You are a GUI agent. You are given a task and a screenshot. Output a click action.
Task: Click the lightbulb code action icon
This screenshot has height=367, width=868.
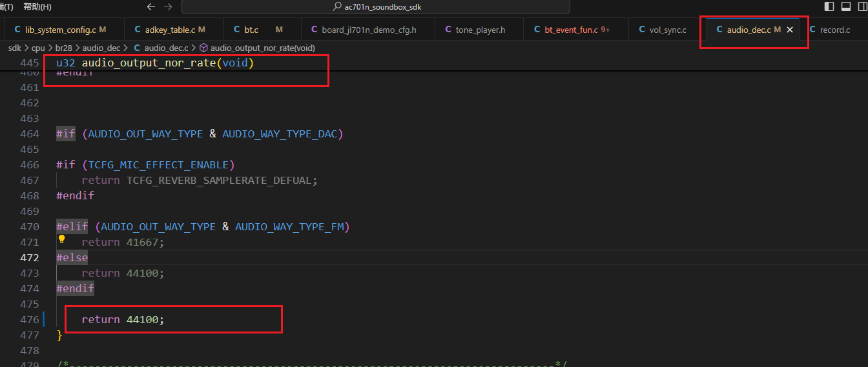(x=62, y=239)
